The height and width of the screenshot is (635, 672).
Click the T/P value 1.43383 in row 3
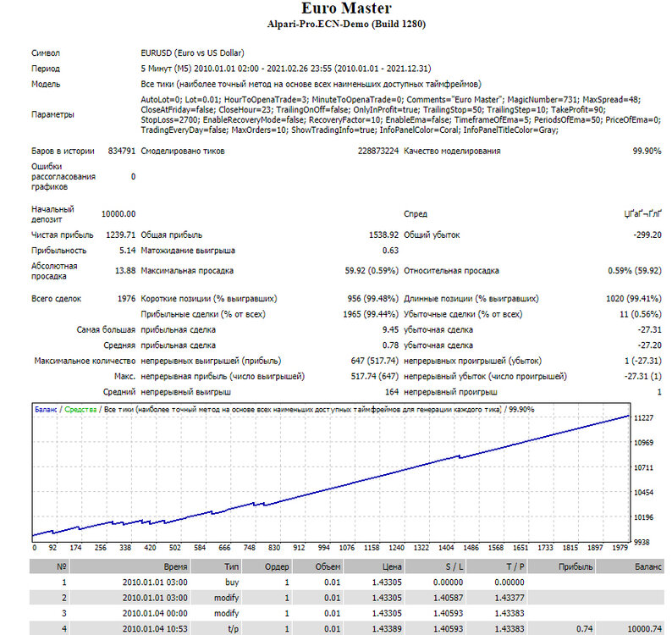click(510, 613)
